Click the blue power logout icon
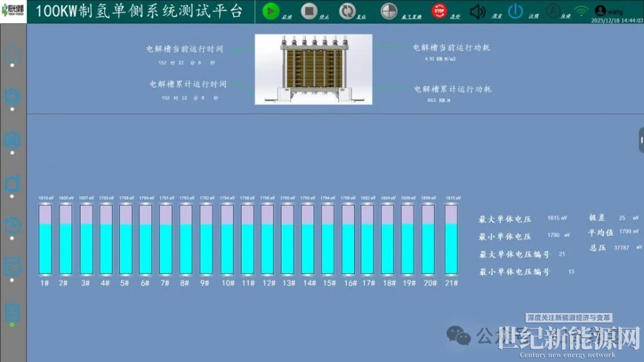Viewport: 644px width, 362px height. point(515,11)
